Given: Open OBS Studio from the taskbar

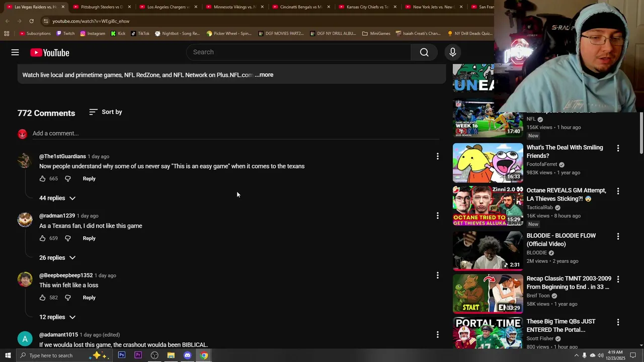Looking at the screenshot, I should (x=154, y=355).
